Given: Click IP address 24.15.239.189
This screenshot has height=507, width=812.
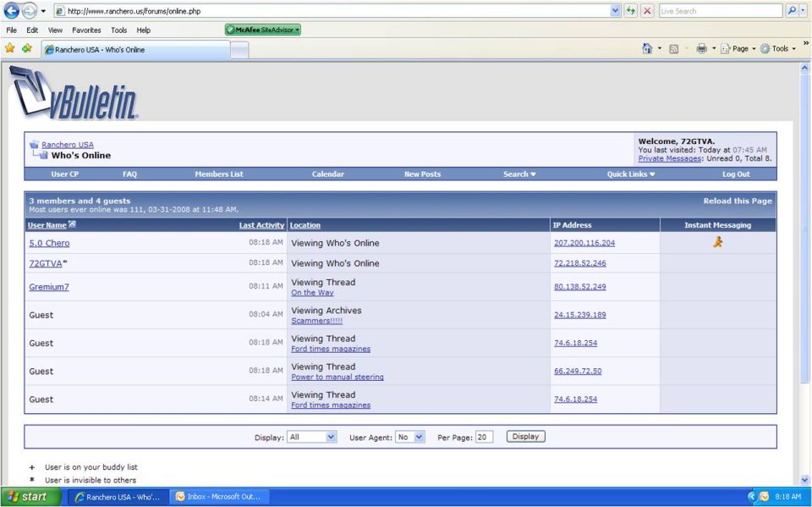Looking at the screenshot, I should click(579, 314).
